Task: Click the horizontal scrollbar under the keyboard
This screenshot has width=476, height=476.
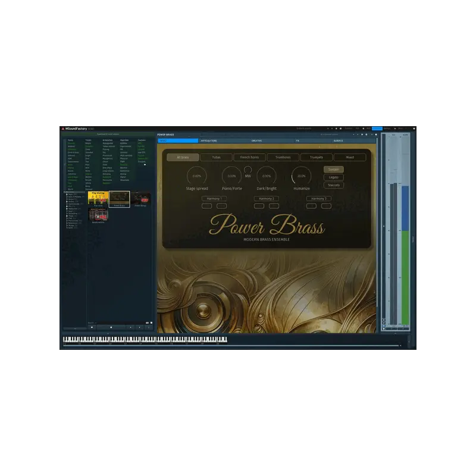Action: (x=231, y=346)
